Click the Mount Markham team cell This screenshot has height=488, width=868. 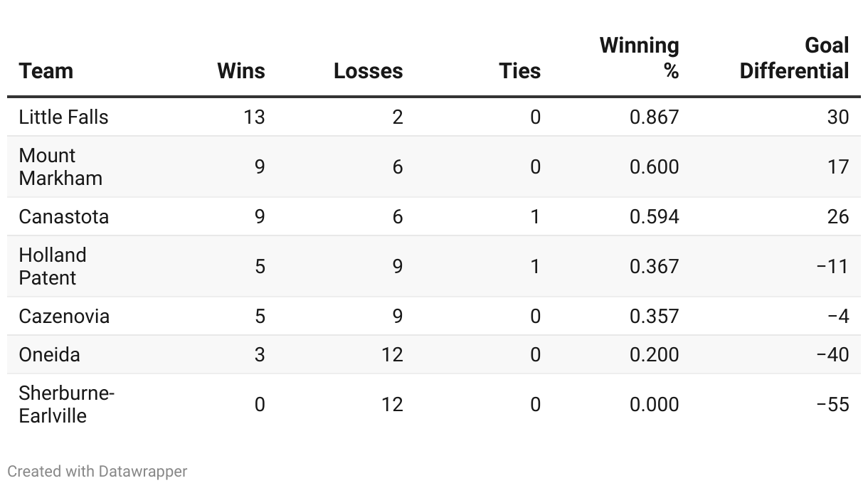point(60,166)
